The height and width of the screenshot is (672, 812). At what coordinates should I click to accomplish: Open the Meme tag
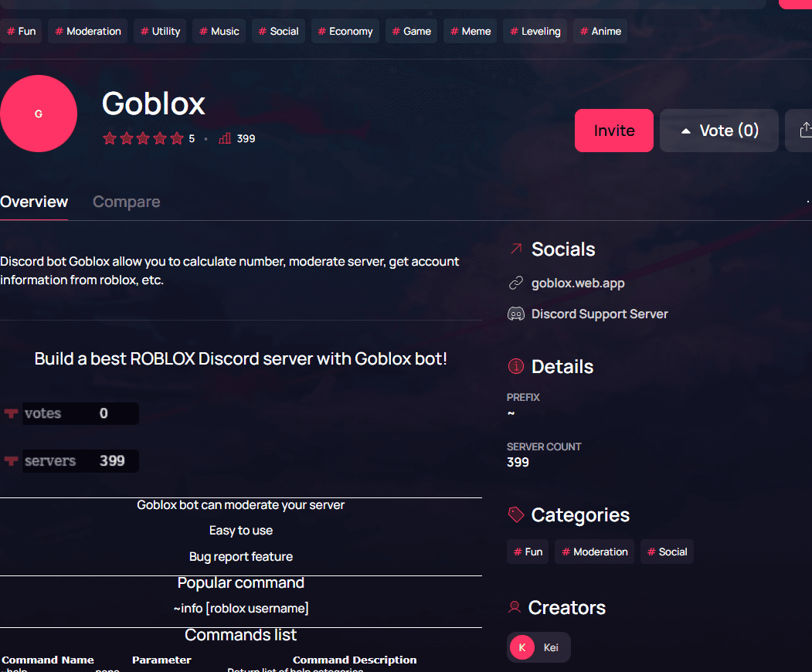pos(471,31)
